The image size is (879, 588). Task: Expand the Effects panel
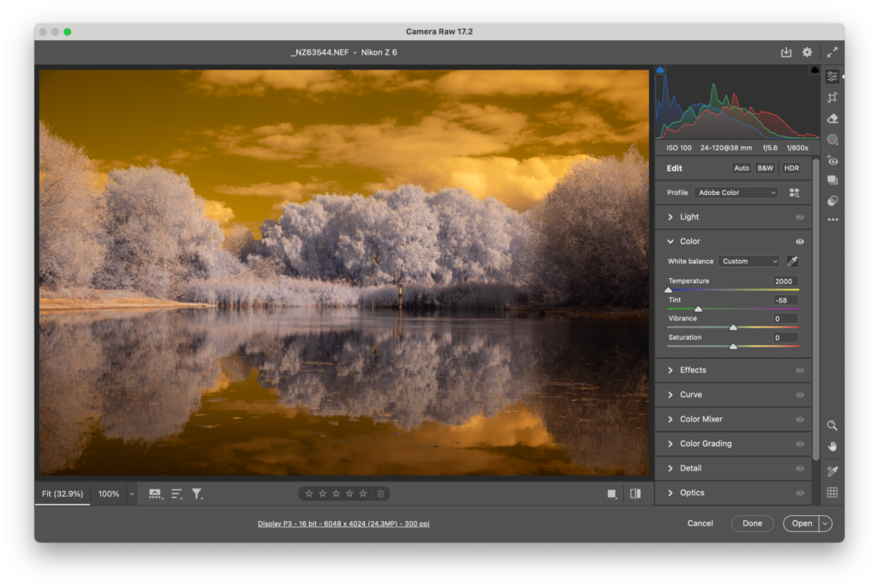(693, 370)
